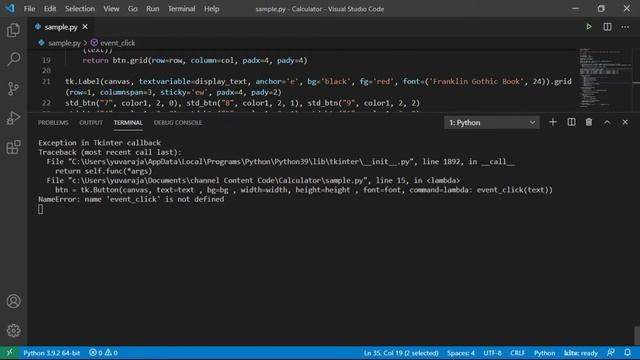Image resolution: width=640 pixels, height=360 pixels.
Task: Select the TERMINAL panel tab
Action: [x=128, y=122]
